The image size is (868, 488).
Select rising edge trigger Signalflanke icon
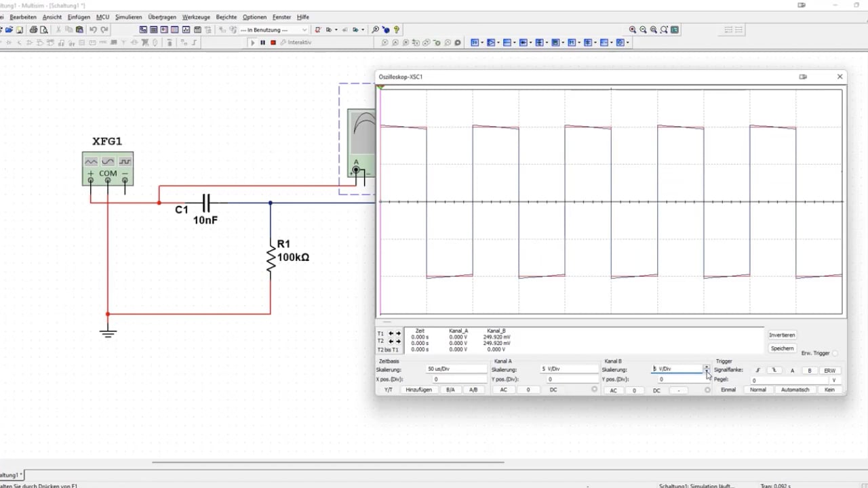758,371
